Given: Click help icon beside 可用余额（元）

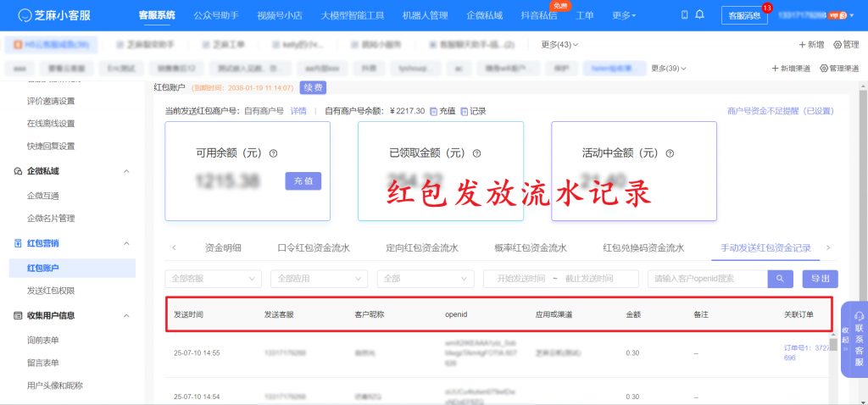Looking at the screenshot, I should tap(273, 153).
